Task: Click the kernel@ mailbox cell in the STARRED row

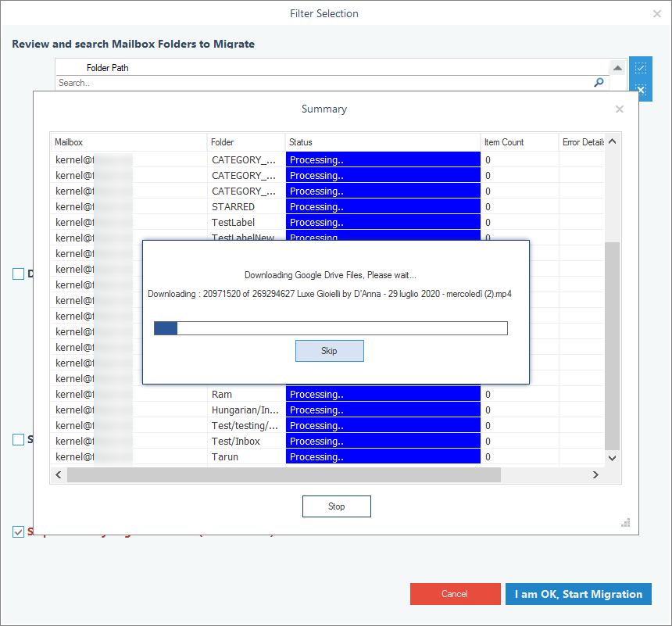Action: click(x=129, y=207)
